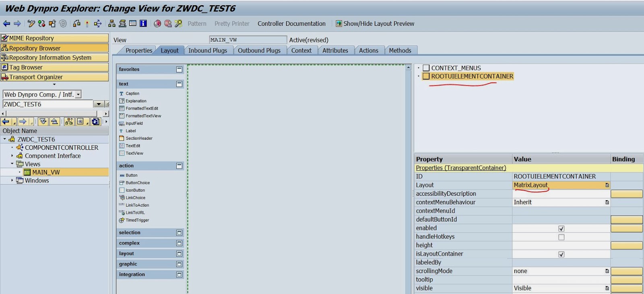Tick the CONTEXT_MENUS node checkbox icon
Screen dimensions: 644x294
coord(426,68)
